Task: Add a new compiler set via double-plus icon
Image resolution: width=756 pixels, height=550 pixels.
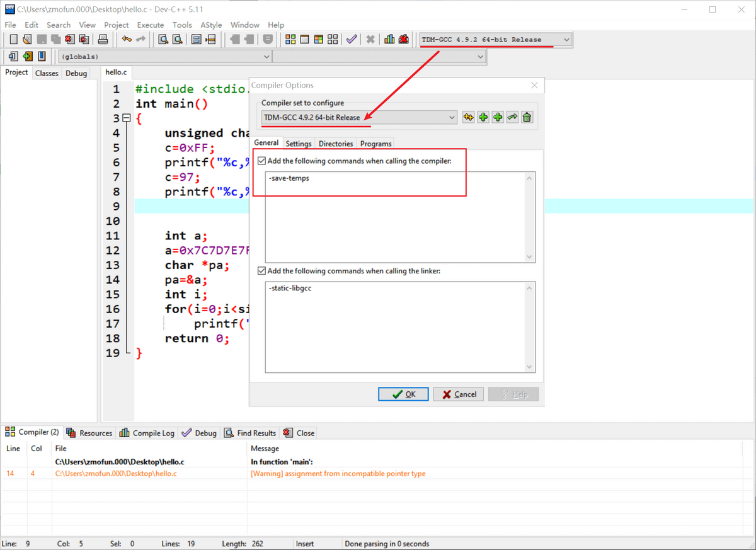Action: pyautogui.click(x=468, y=117)
